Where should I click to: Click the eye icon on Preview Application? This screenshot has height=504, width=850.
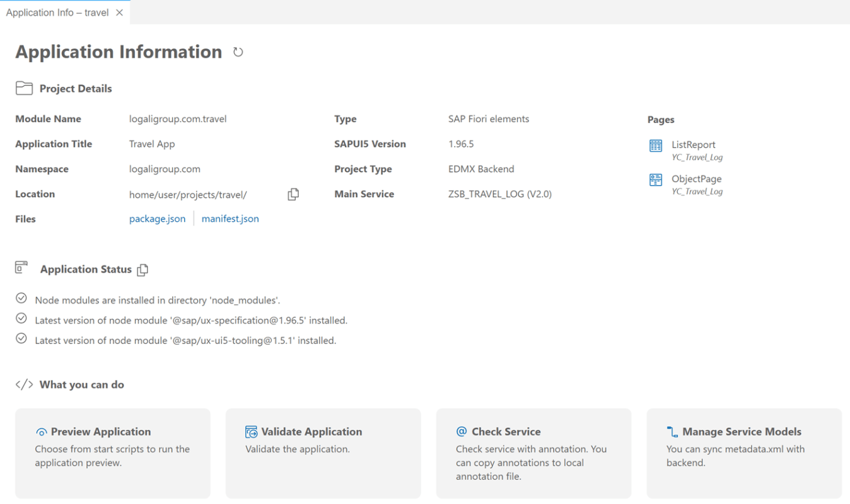pyautogui.click(x=42, y=432)
